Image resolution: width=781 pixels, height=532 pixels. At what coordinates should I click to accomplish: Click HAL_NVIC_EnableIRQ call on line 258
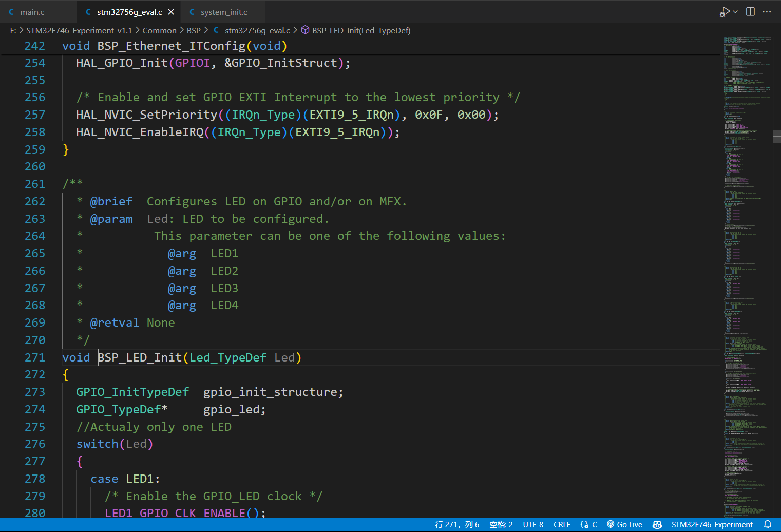(140, 132)
